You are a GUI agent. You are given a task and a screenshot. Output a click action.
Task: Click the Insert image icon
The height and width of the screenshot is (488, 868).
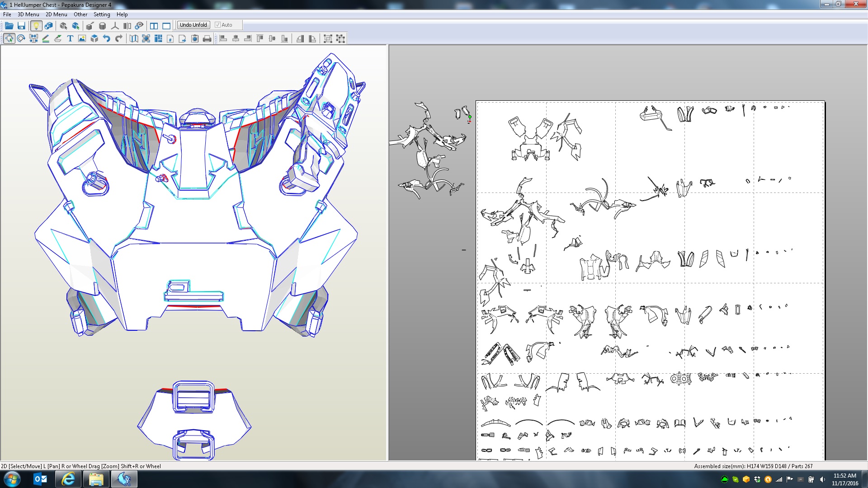pyautogui.click(x=82, y=38)
